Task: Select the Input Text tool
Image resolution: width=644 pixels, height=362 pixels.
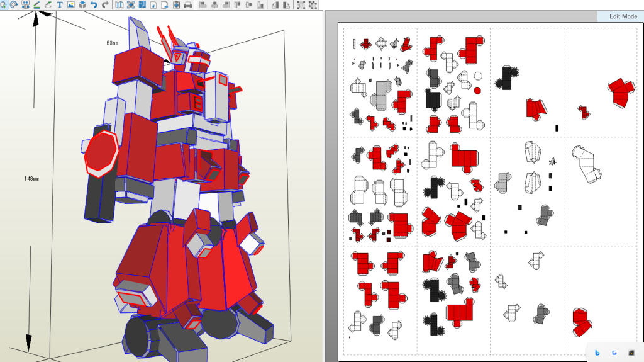Action: [60, 4]
